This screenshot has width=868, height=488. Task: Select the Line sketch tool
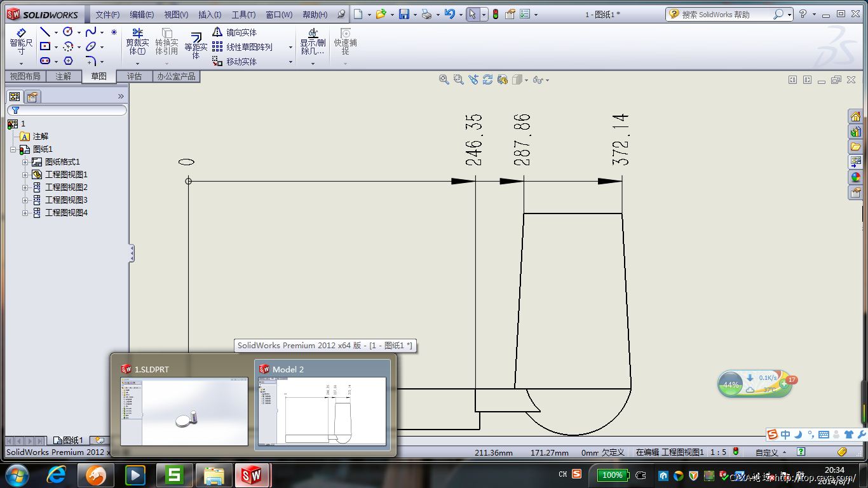(45, 32)
